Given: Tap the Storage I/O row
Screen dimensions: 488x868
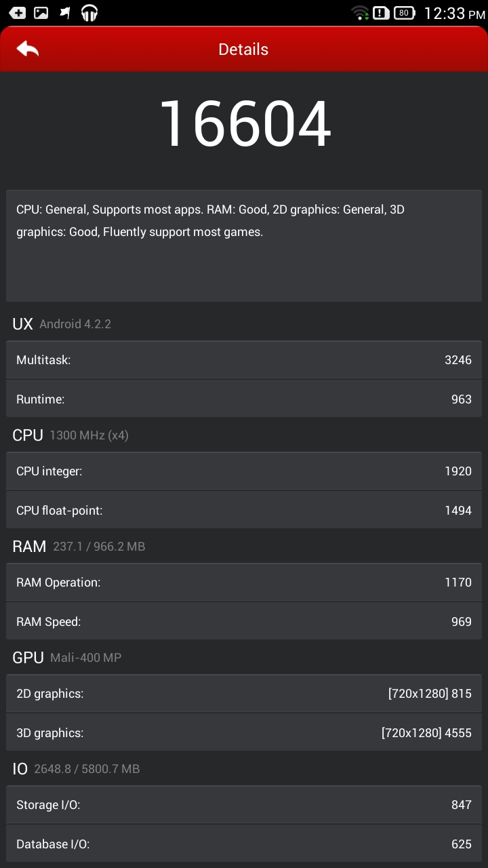Looking at the screenshot, I should tap(244, 805).
